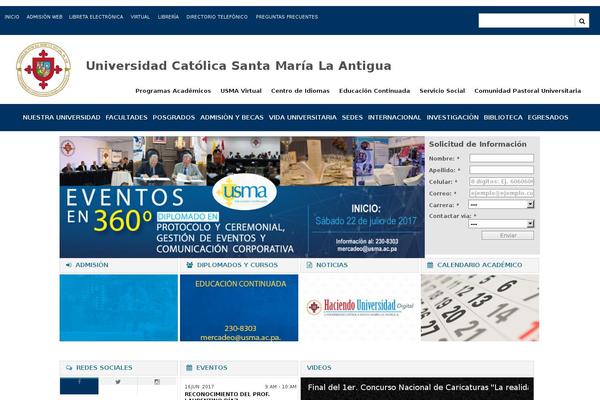Focus the Celular input field
Screen dimensions: 600x400
point(501,181)
